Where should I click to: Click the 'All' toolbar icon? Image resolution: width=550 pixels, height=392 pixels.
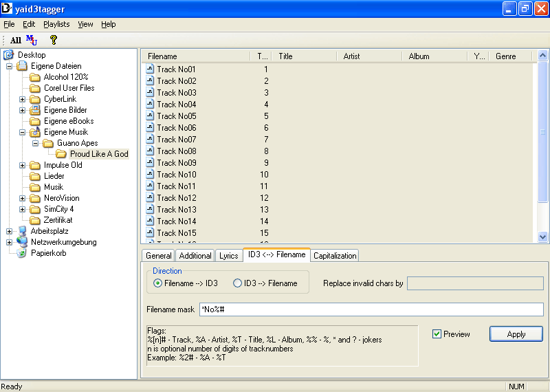[15, 41]
